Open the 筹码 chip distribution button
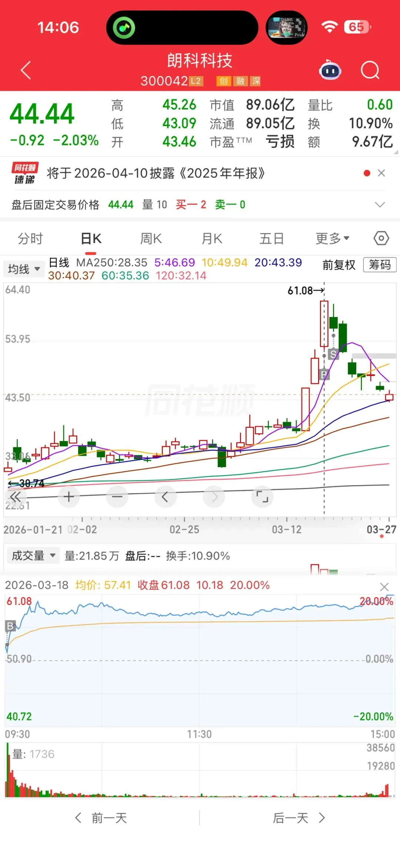400x868 pixels. (380, 265)
